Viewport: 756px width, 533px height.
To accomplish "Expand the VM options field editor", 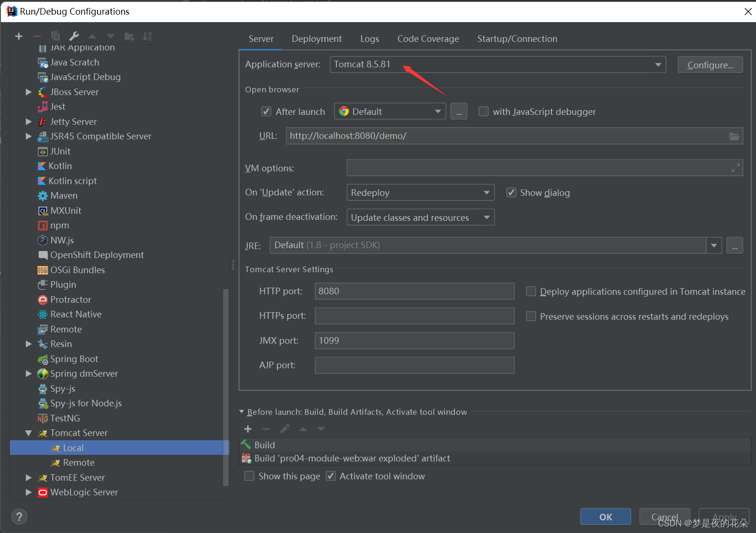I will pyautogui.click(x=736, y=168).
